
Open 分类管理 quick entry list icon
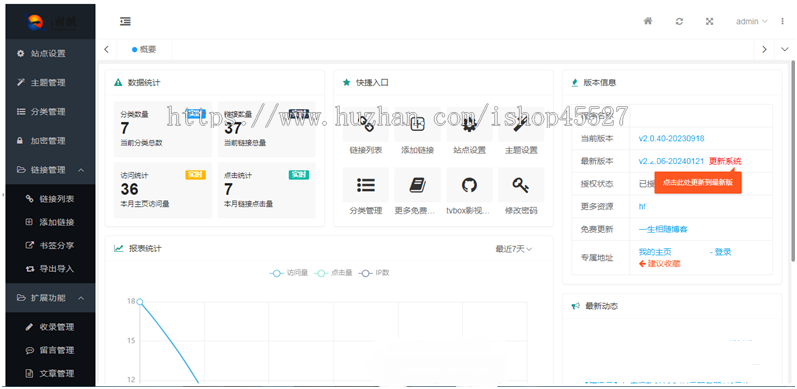(x=365, y=185)
